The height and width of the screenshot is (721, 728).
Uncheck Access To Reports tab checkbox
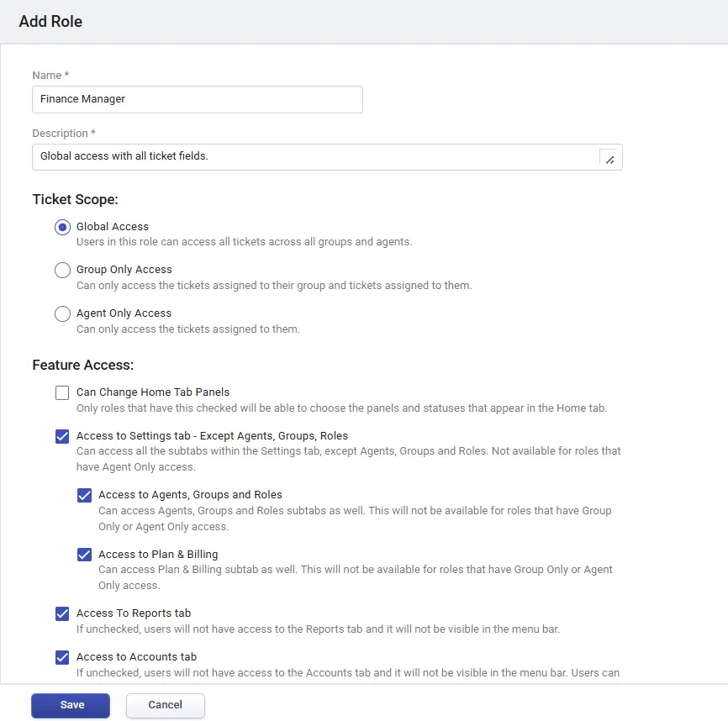coord(62,613)
